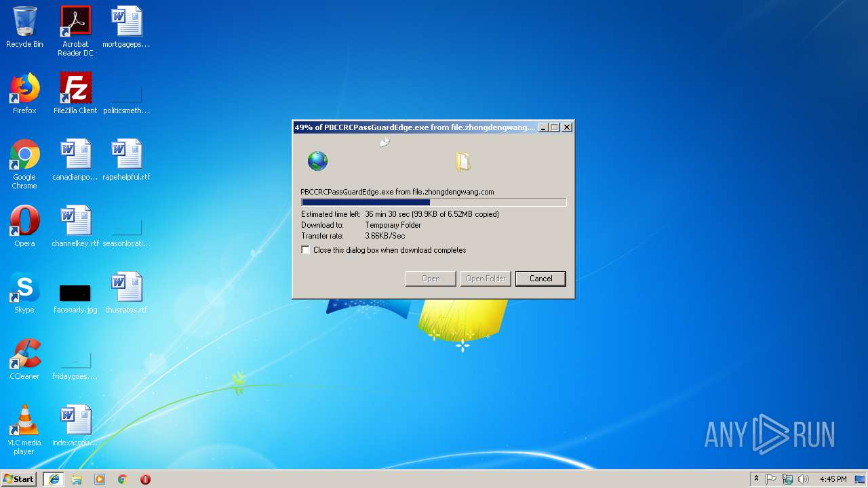
Task: Open the Firefox desktop shortcut
Action: [24, 94]
